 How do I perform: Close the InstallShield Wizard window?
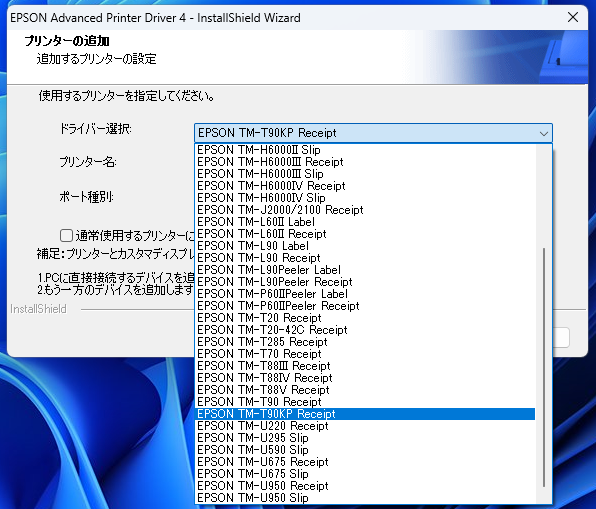pyautogui.click(x=572, y=17)
